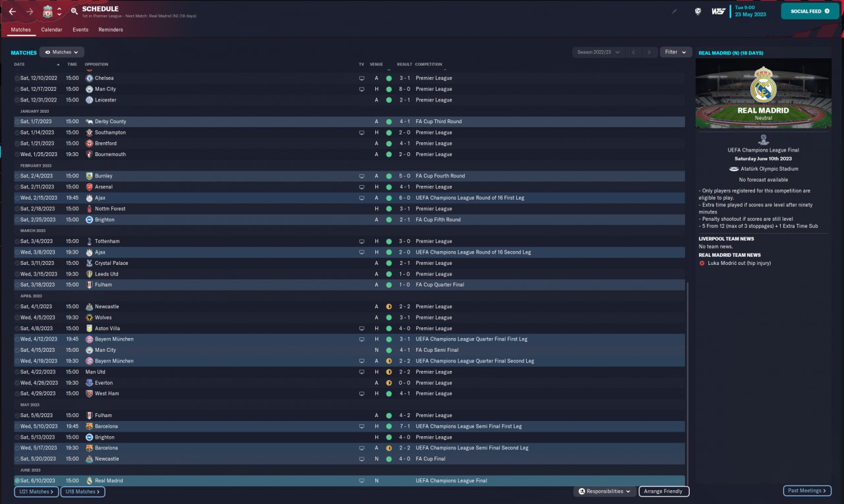Open the Social Feed

click(x=810, y=11)
